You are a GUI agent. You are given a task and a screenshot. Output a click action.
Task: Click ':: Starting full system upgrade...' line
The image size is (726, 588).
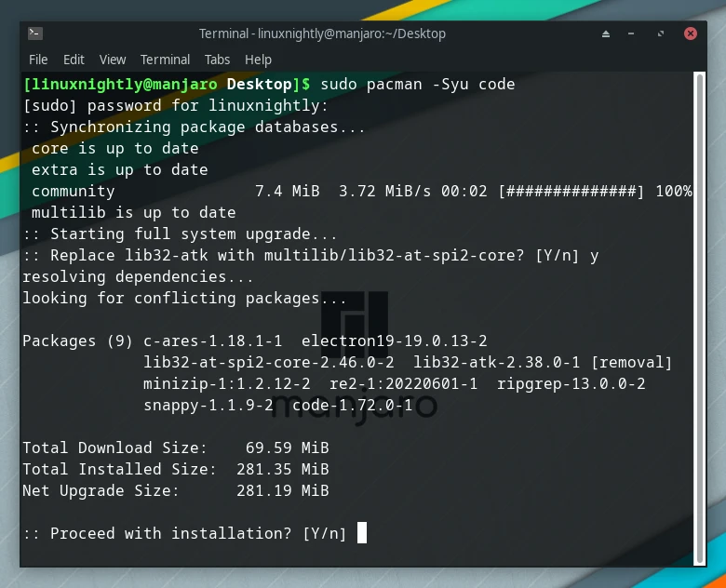181,234
